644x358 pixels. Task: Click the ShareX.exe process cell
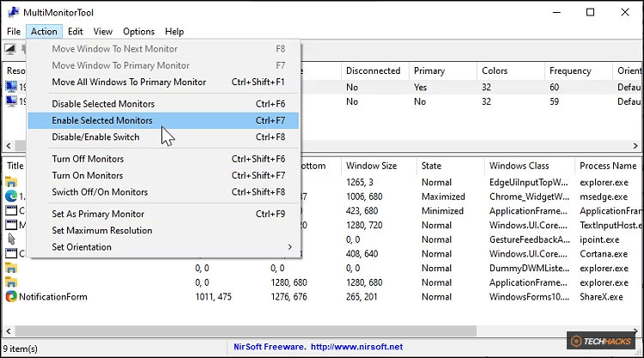click(x=601, y=297)
